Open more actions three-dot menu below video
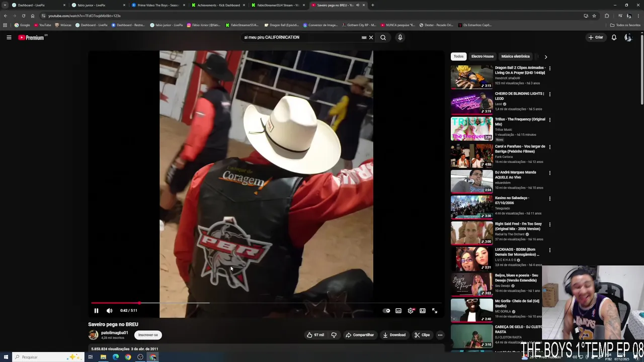 click(440, 335)
